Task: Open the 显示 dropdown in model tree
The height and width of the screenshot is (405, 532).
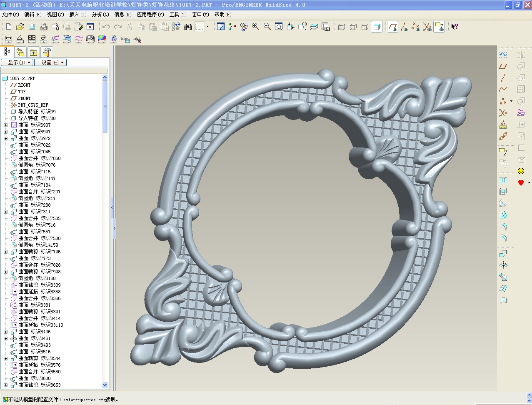Action: pos(17,62)
